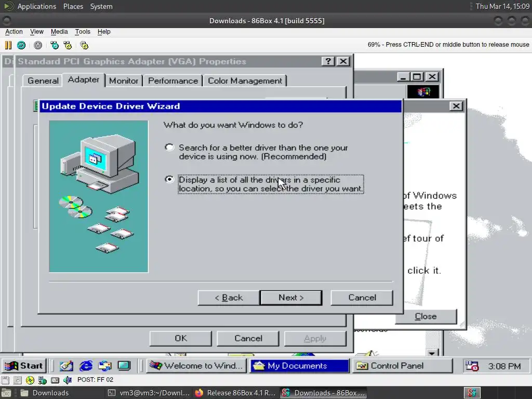Click the View Channels quick launch icon
Image resolution: width=532 pixels, height=399 pixels.
tap(124, 366)
